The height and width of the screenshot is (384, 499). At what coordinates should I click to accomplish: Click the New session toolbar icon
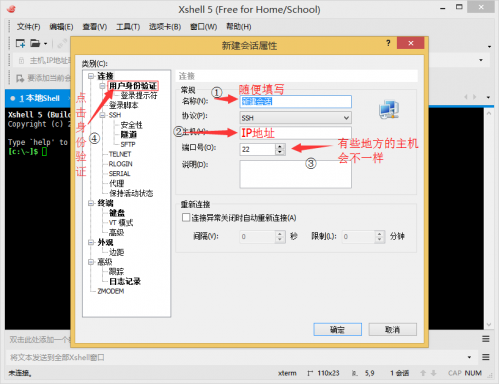click(21, 43)
